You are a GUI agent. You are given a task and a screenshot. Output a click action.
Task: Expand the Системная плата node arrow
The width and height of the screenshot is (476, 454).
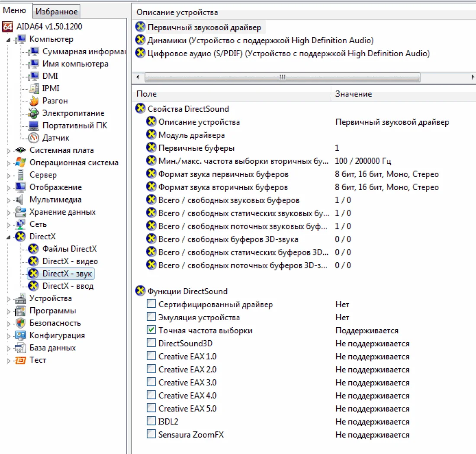9,151
